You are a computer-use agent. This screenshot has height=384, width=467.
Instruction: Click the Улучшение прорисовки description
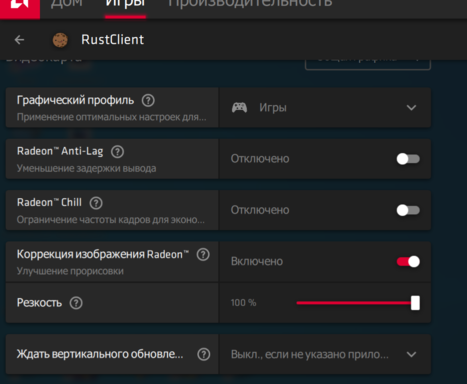tap(70, 271)
